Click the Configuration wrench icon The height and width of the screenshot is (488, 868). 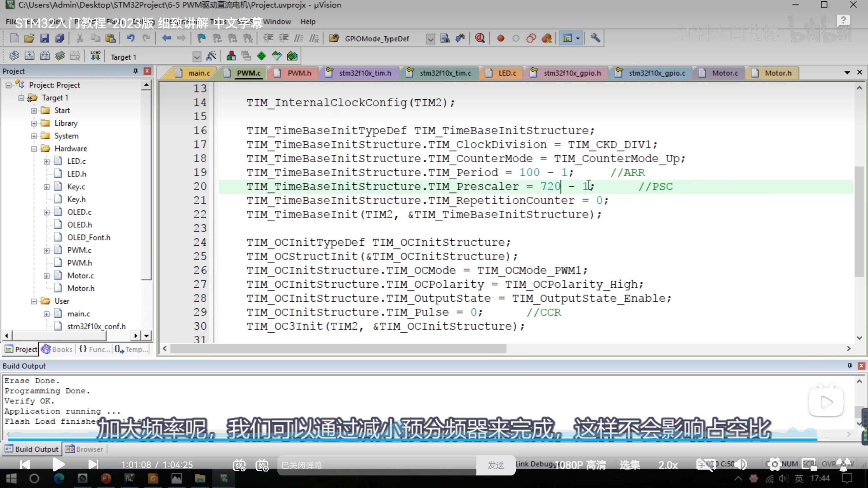595,38
